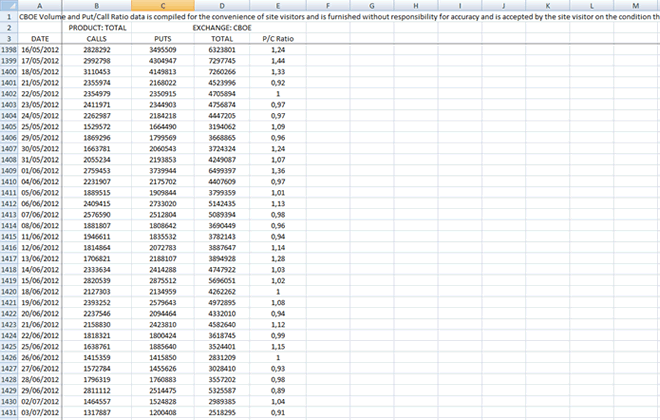Click the P/C Ratio header cell
This screenshot has height=420, width=660.
coord(278,39)
